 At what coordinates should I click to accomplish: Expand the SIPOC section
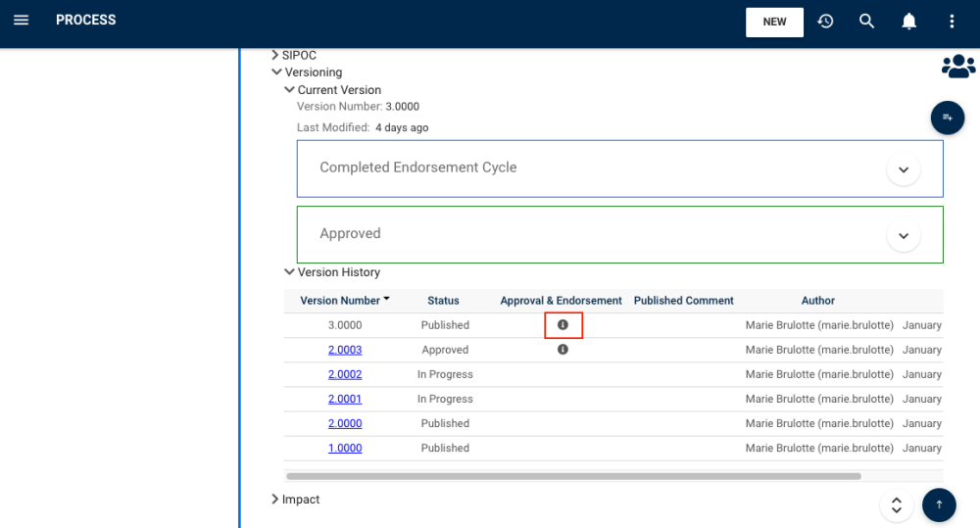point(275,56)
